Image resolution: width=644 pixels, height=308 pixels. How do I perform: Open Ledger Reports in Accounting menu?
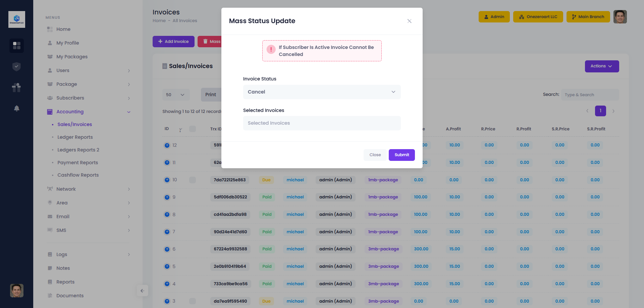pos(75,137)
